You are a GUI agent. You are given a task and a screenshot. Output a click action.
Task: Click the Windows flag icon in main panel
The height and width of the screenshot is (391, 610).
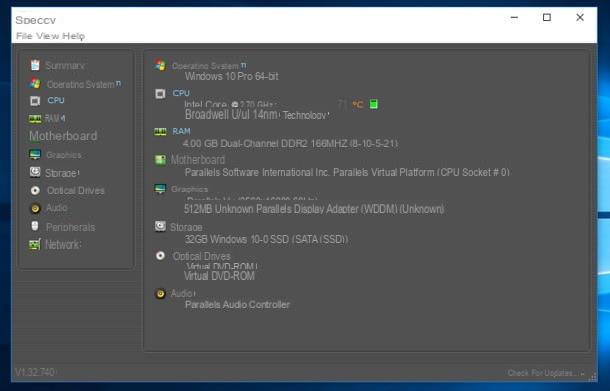(160, 65)
